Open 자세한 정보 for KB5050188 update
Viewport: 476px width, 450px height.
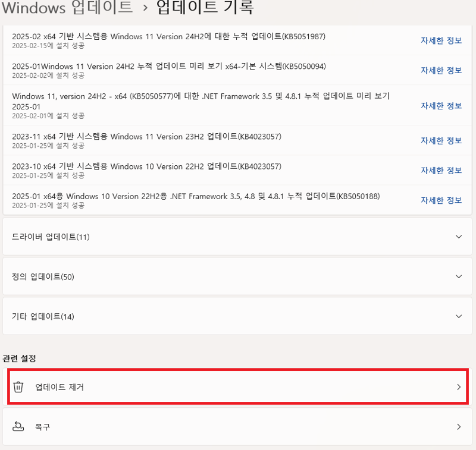(x=441, y=200)
